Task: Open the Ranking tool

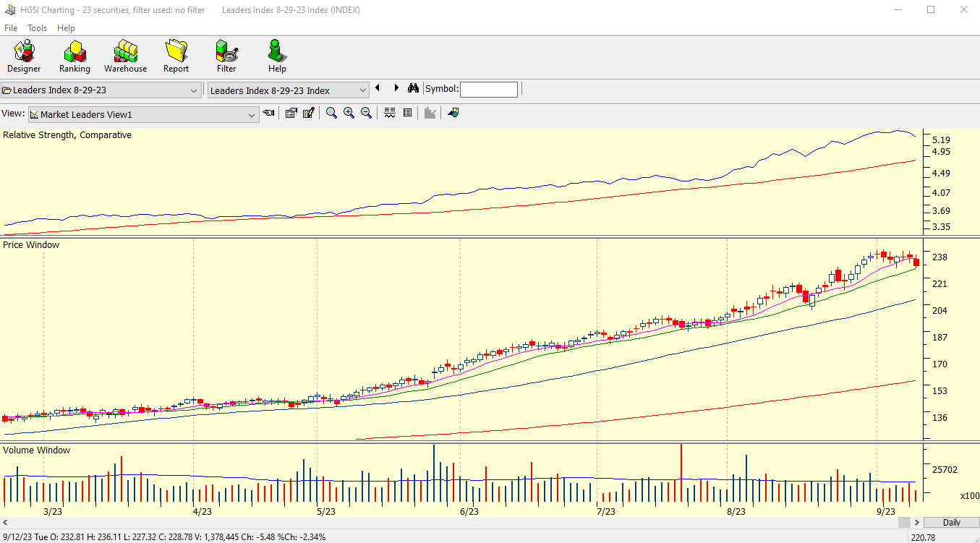Action: point(74,56)
